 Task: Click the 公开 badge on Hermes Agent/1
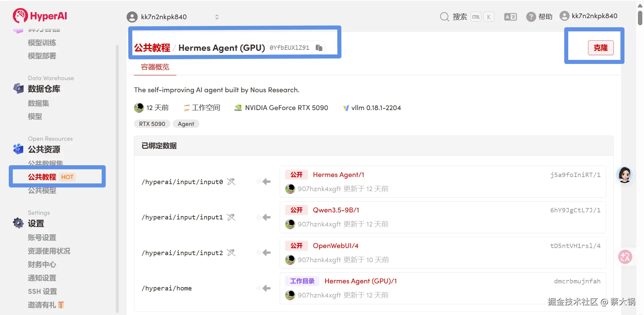point(297,175)
